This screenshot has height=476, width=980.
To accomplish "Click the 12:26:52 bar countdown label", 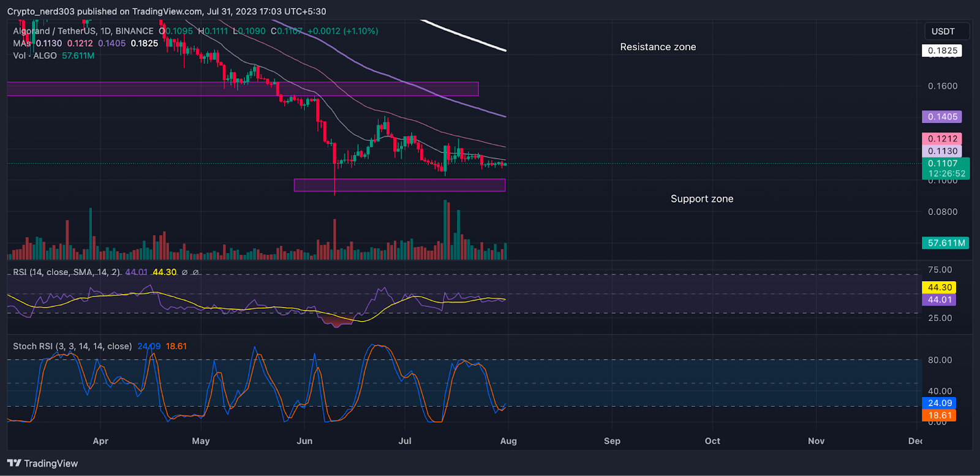I will pyautogui.click(x=946, y=174).
